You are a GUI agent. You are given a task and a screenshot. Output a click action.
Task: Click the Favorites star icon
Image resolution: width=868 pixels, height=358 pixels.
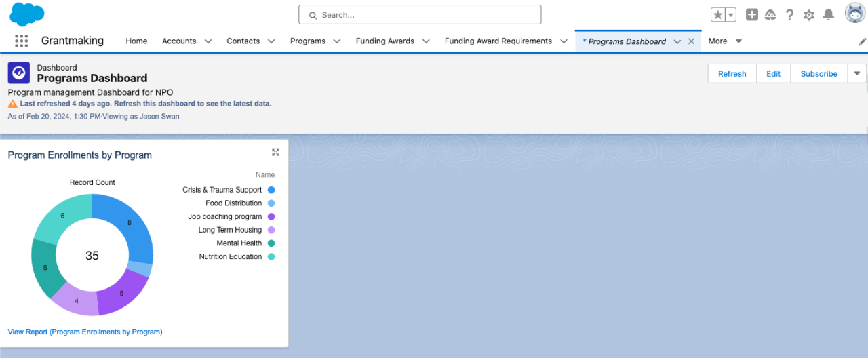pos(718,15)
